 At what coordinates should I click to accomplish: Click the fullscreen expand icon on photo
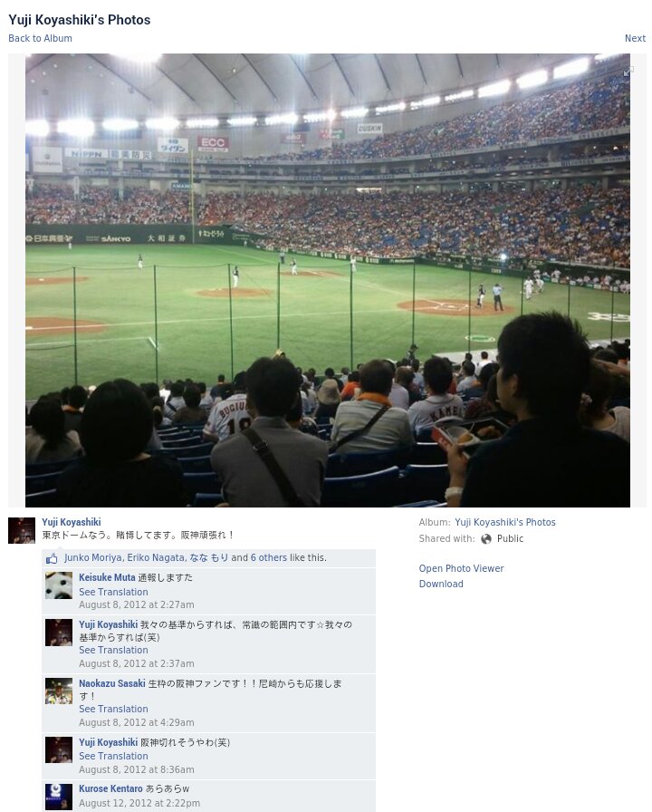coord(628,72)
